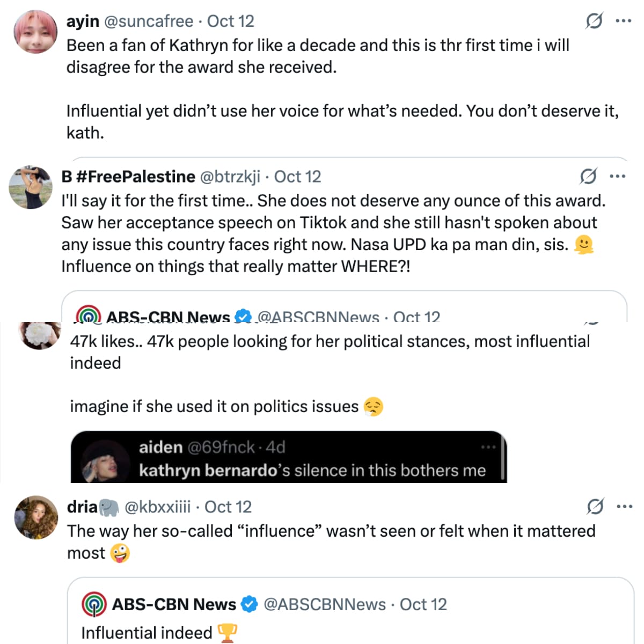644x644 pixels.
Task: Open dria's curly-hair profile avatar
Action: pyautogui.click(x=36, y=517)
